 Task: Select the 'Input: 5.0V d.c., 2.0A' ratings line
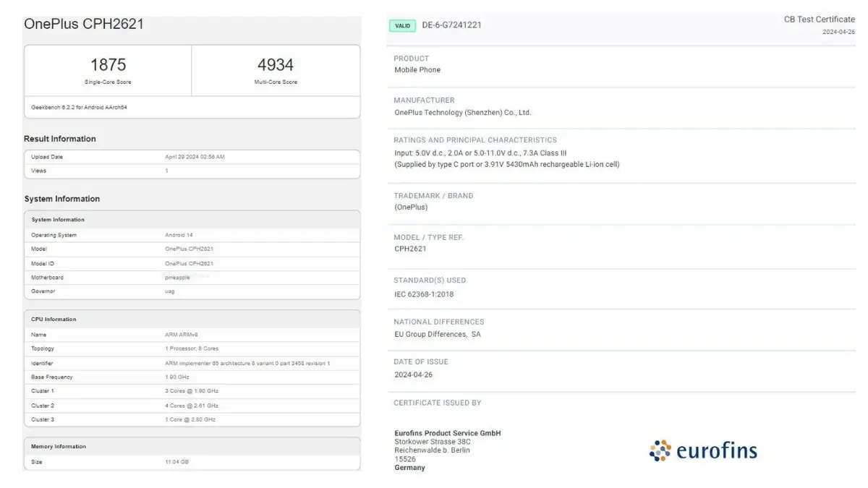pyautogui.click(x=480, y=153)
